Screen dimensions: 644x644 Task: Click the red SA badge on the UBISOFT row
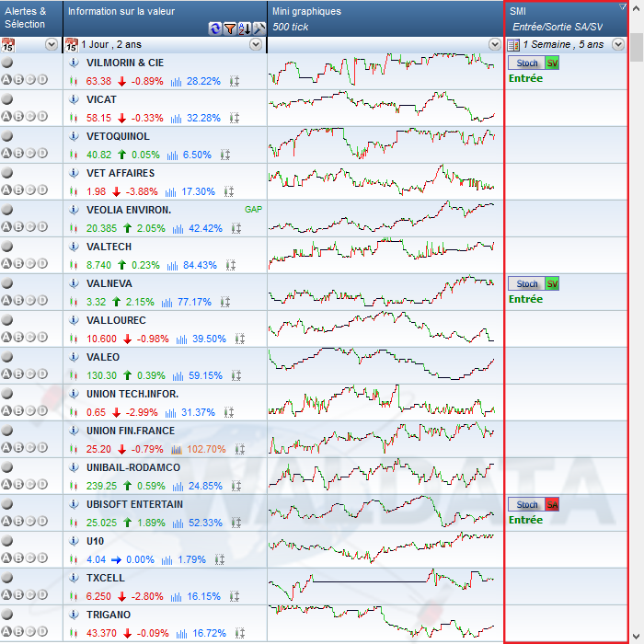coord(552,505)
